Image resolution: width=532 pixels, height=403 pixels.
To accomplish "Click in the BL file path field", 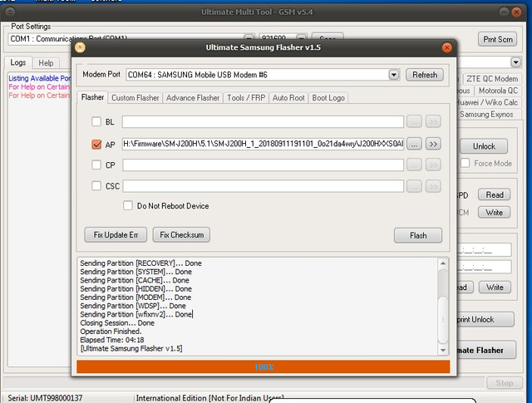I will point(263,121).
